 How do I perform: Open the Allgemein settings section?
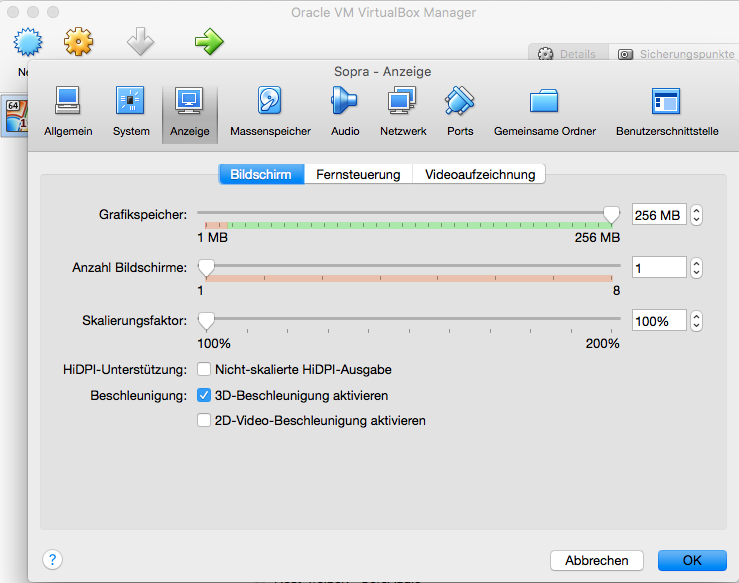click(x=68, y=112)
